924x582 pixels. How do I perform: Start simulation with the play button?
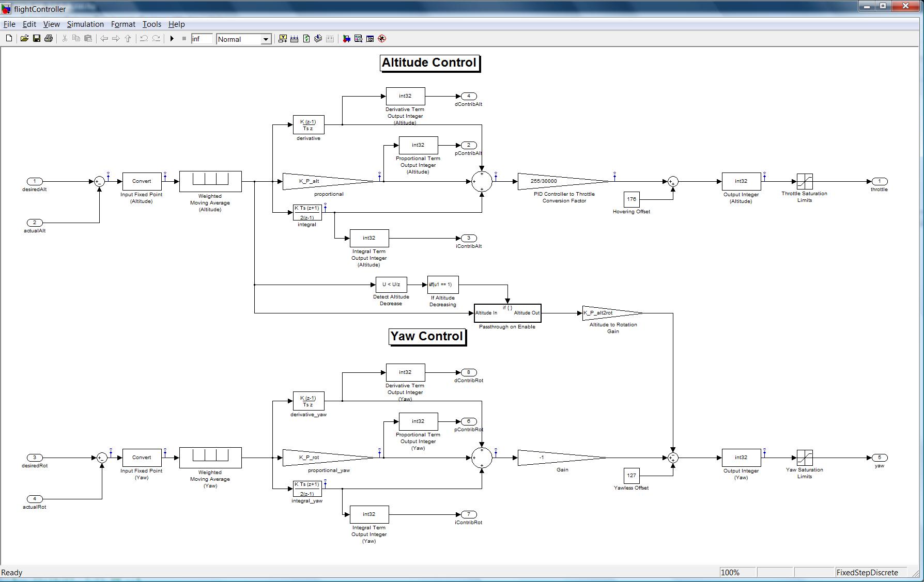tap(172, 39)
